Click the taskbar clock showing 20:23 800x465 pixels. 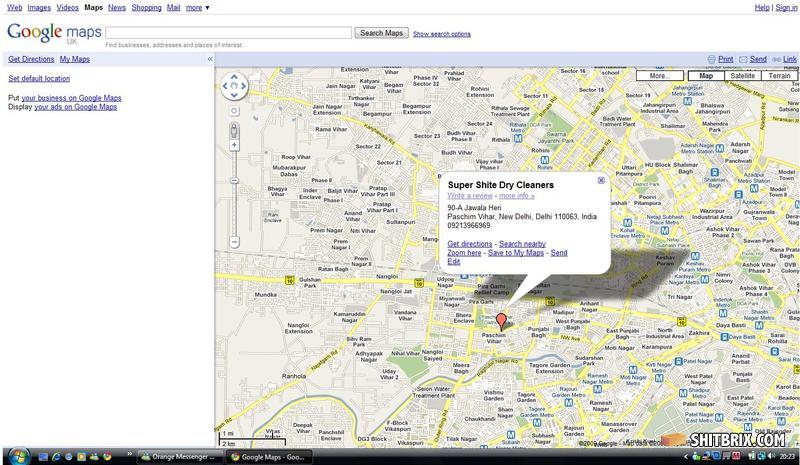tap(787, 456)
